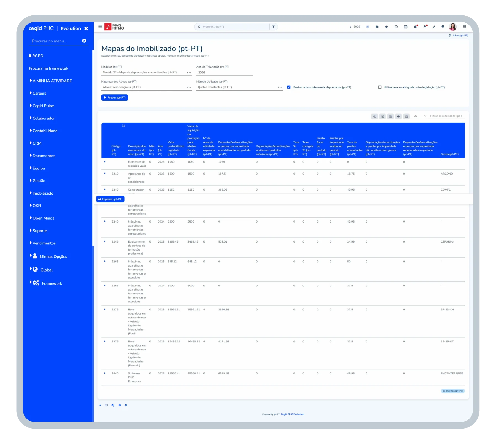Expand the Contabilidade menu
504x444 pixels.
(x=44, y=131)
